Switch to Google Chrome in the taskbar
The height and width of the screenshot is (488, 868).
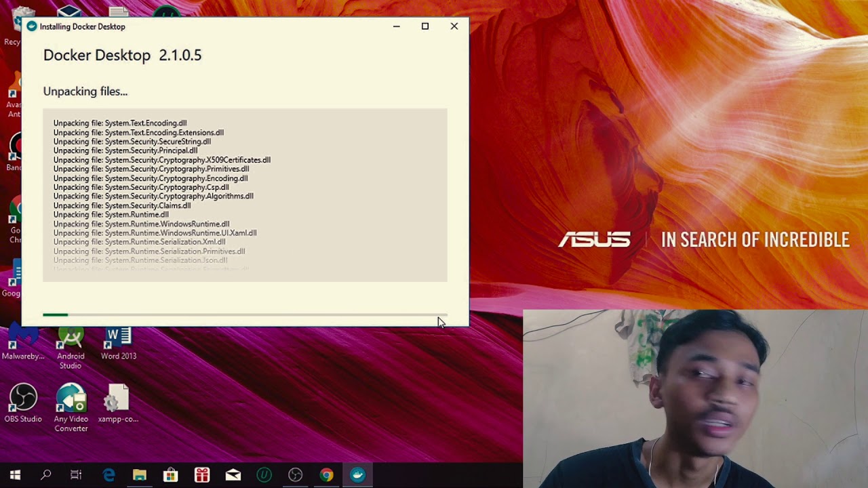[327, 475]
